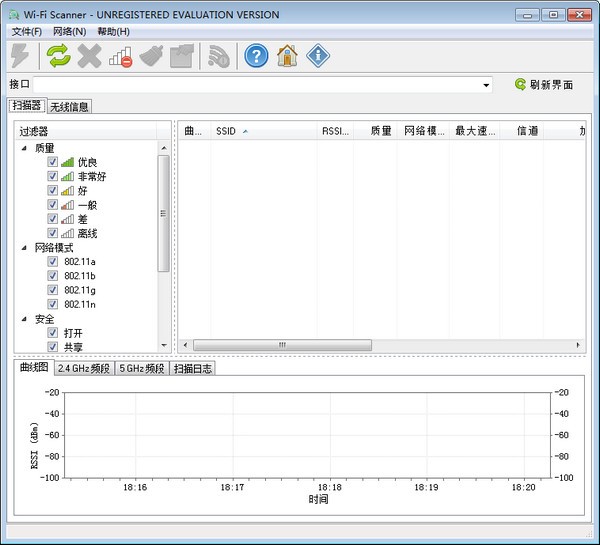This screenshot has width=600, height=545.
Task: Click the lightning bolt connect icon
Action: (x=21, y=56)
